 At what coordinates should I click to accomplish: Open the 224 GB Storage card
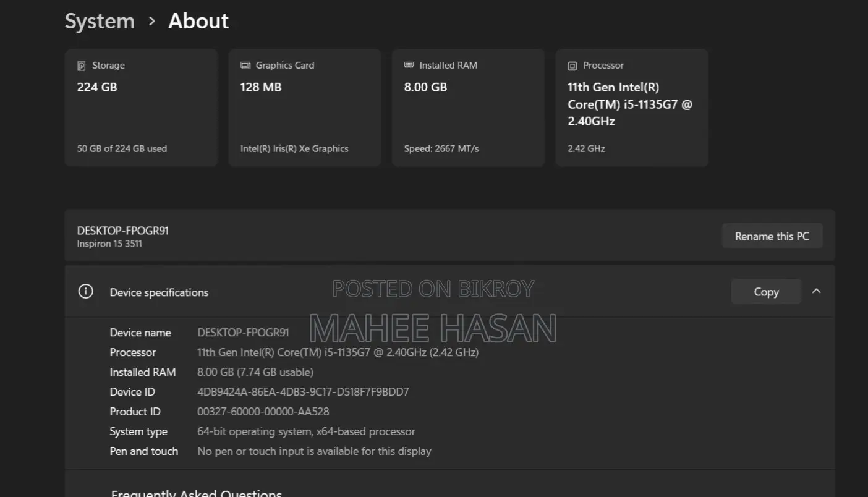point(141,108)
